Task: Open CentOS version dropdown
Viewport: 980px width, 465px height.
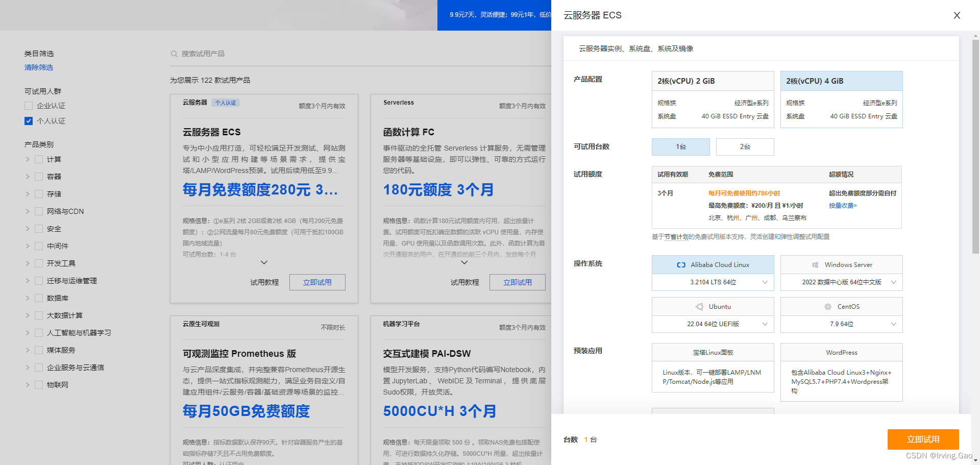Action: (x=842, y=324)
